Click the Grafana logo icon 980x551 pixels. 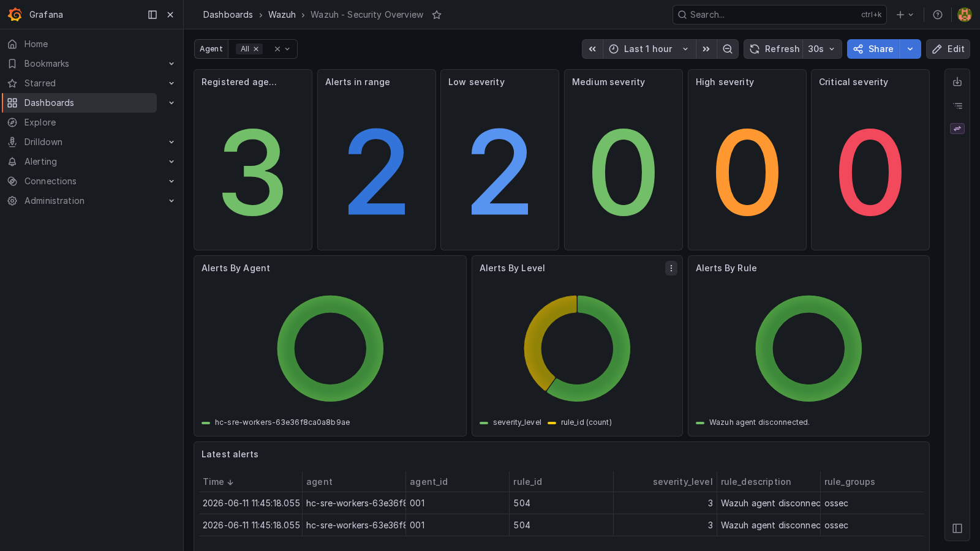[x=15, y=14]
